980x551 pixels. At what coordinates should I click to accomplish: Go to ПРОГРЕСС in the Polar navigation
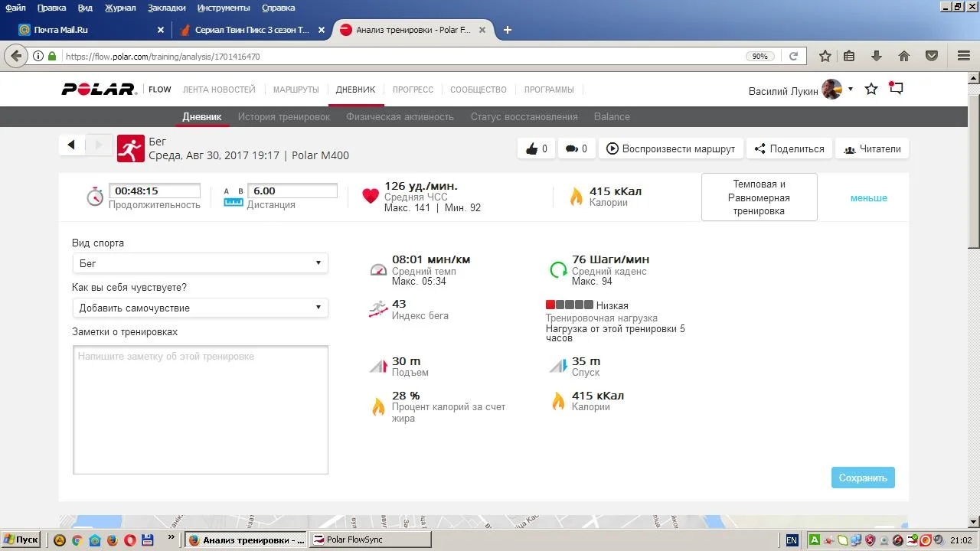pos(413,90)
